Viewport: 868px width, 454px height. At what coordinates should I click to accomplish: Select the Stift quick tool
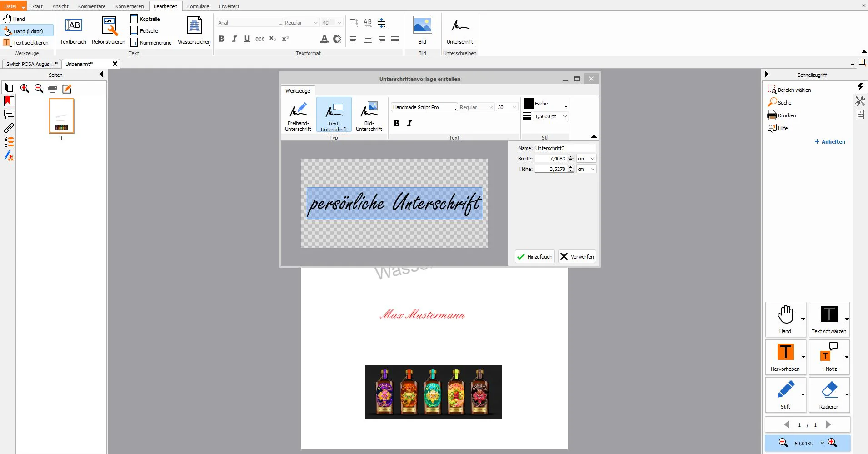[785, 395]
